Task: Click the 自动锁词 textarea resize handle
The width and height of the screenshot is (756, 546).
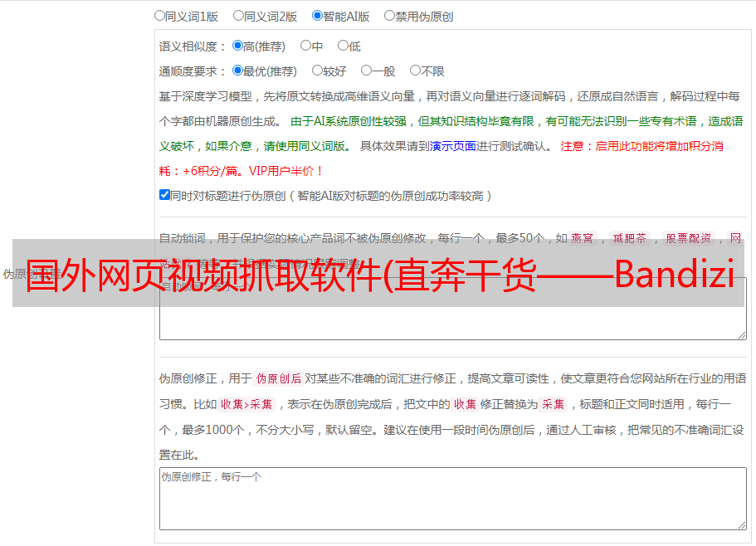Action: pyautogui.click(x=742, y=335)
